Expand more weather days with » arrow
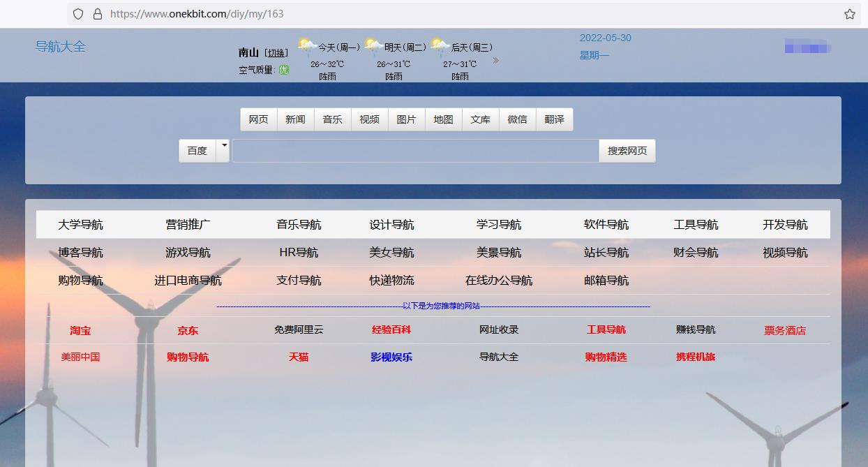868x467 pixels. [495, 61]
